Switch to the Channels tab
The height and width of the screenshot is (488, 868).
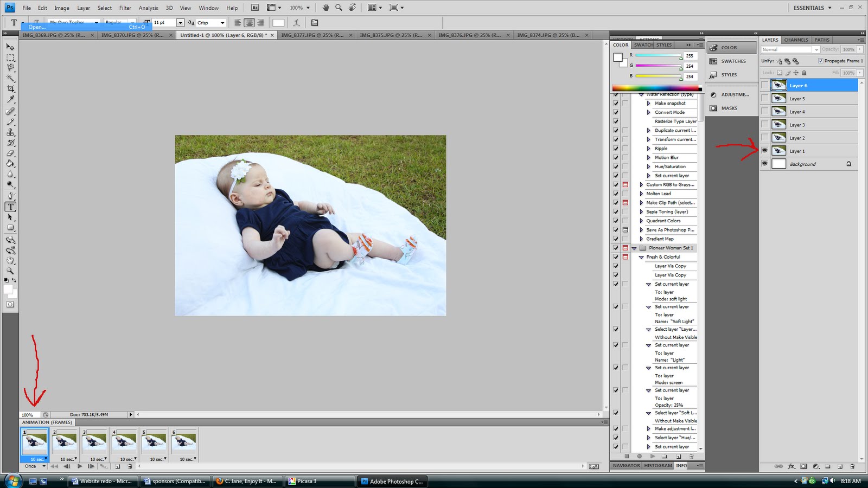pyautogui.click(x=796, y=40)
